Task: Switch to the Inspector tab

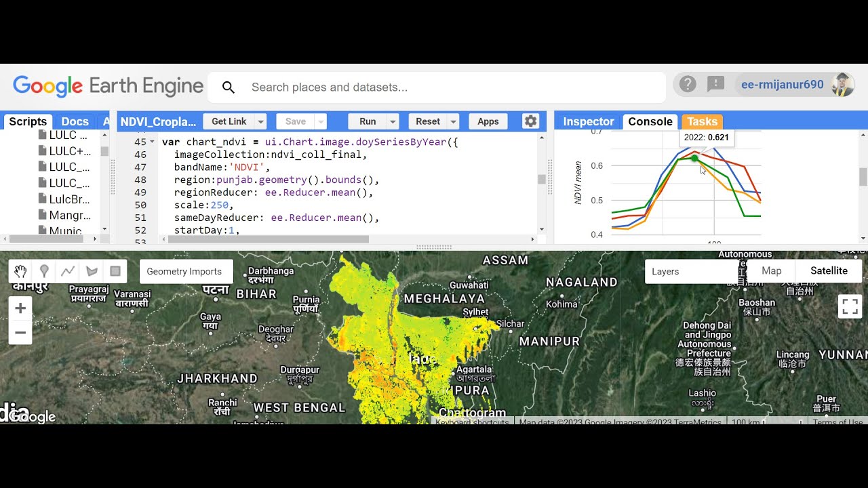Action: [x=589, y=121]
